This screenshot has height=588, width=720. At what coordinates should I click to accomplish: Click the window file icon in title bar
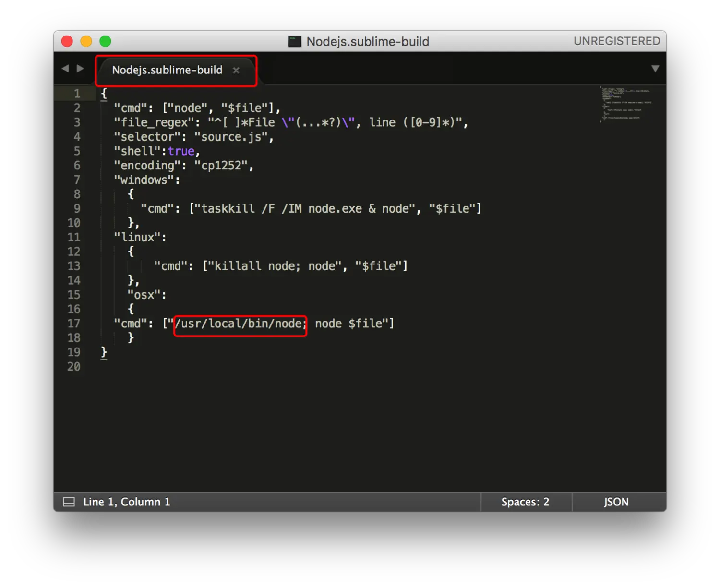(295, 41)
